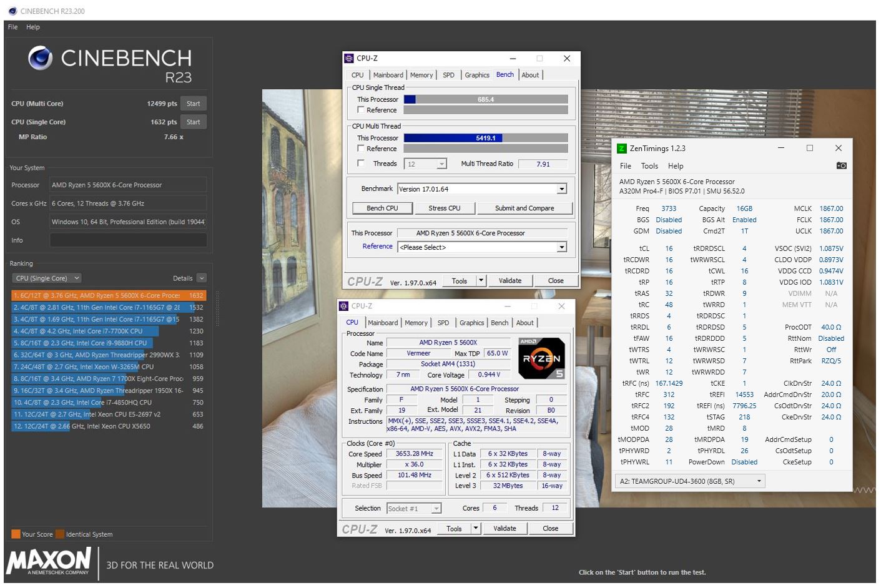Click the MAXON company logo

[x=49, y=561]
